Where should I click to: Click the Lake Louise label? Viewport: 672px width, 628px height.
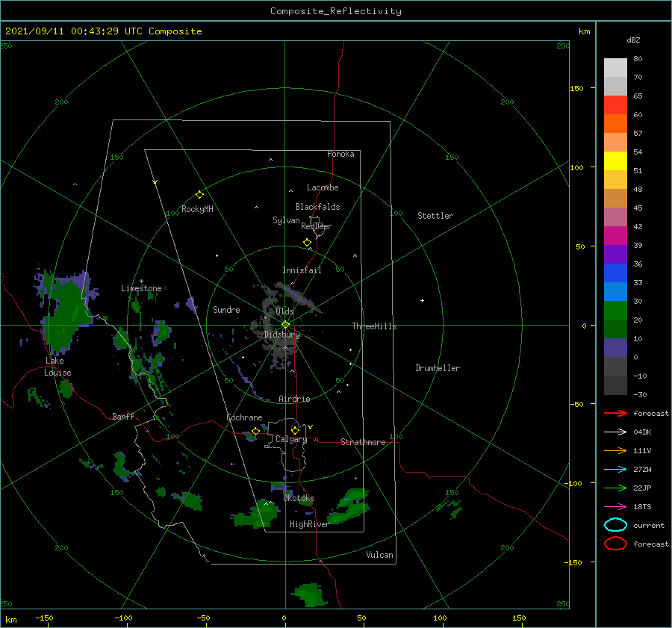point(57,367)
